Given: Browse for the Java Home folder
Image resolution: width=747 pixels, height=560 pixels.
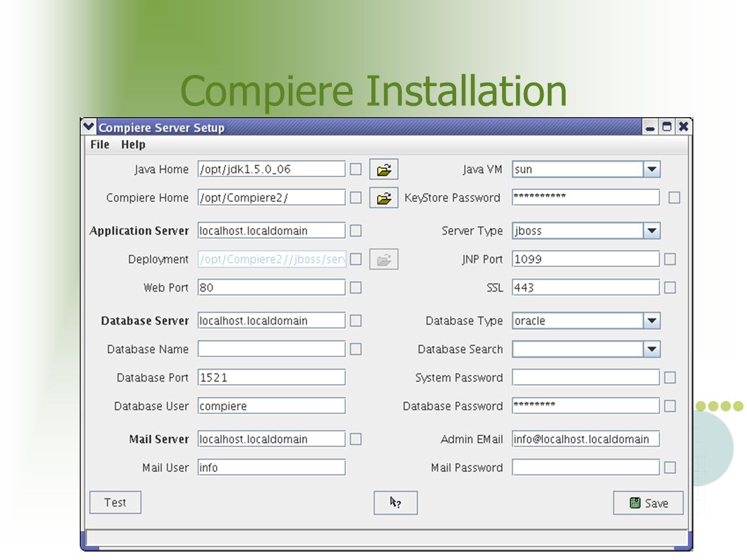Looking at the screenshot, I should [x=383, y=169].
